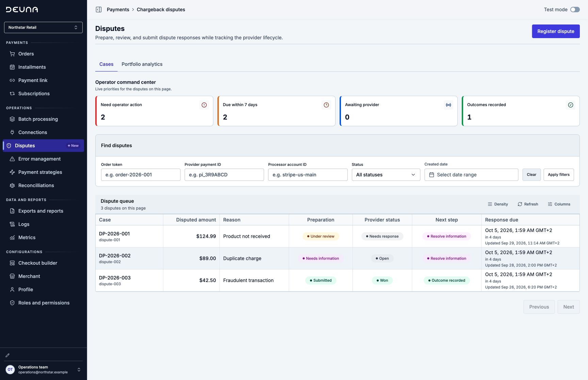This screenshot has height=380, width=588.
Task: Open the All statuses dropdown
Action: (x=386, y=175)
